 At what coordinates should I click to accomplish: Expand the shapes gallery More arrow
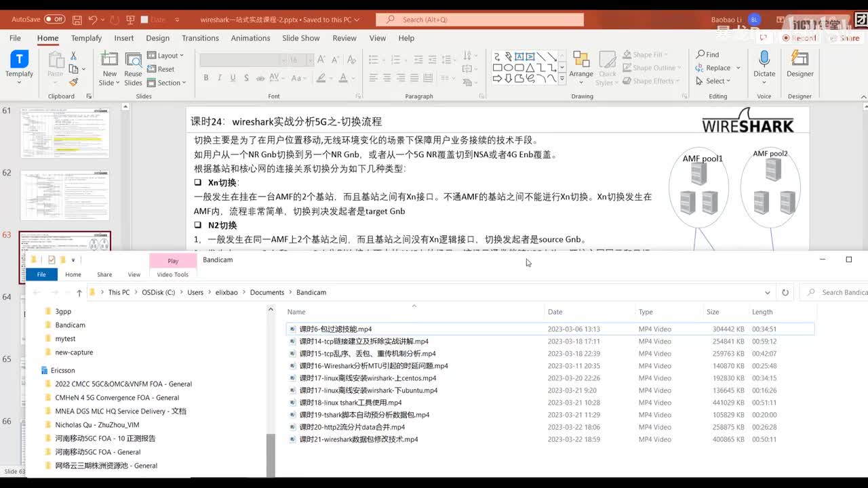(x=561, y=79)
